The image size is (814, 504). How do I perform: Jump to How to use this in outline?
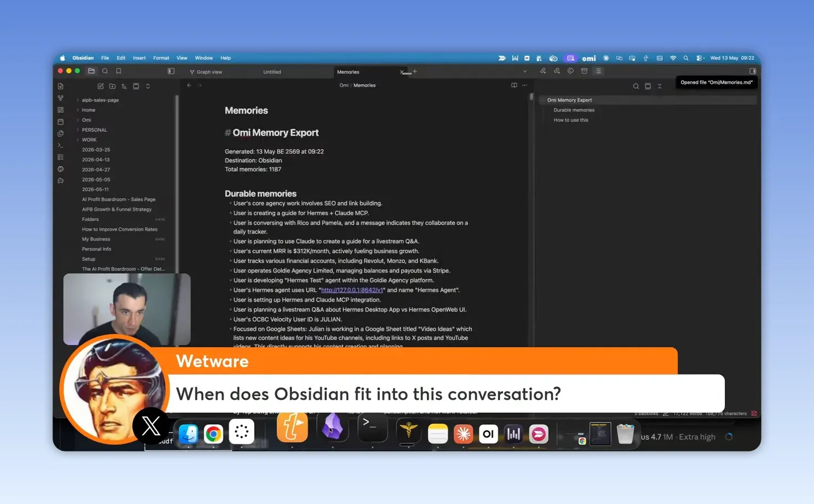pos(571,120)
